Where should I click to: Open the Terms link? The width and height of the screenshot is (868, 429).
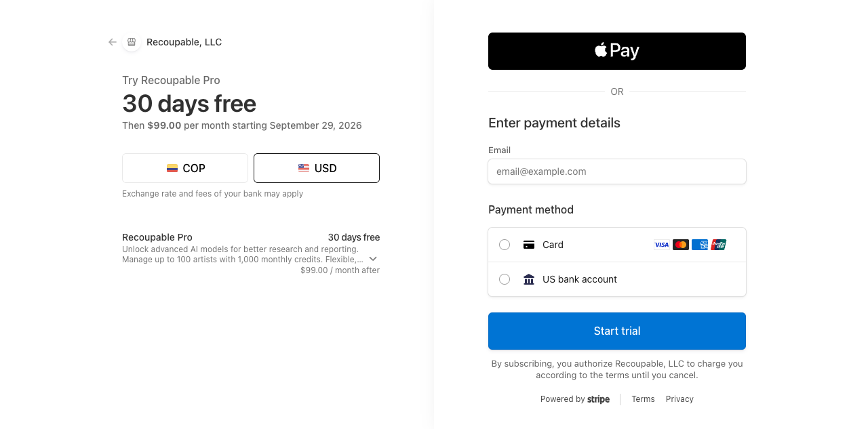(x=643, y=399)
